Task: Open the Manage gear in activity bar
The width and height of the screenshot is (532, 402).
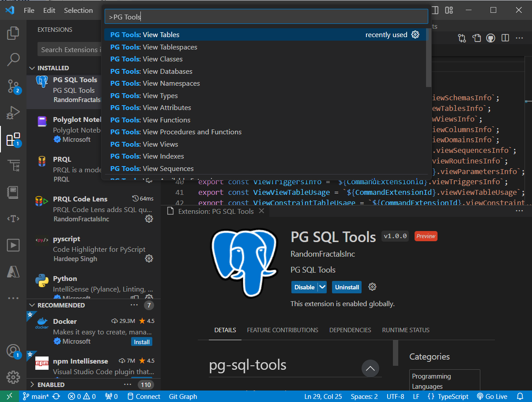Action: (13, 377)
